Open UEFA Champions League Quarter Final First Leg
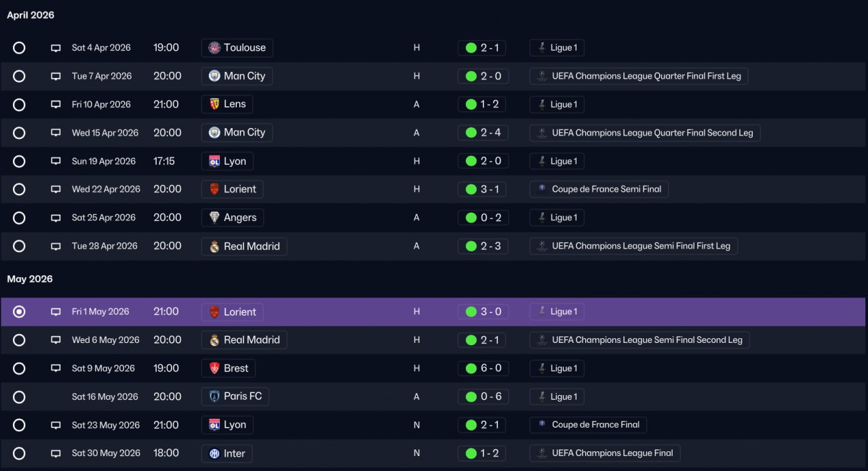Viewport: 868px width, 471px height. (x=639, y=76)
